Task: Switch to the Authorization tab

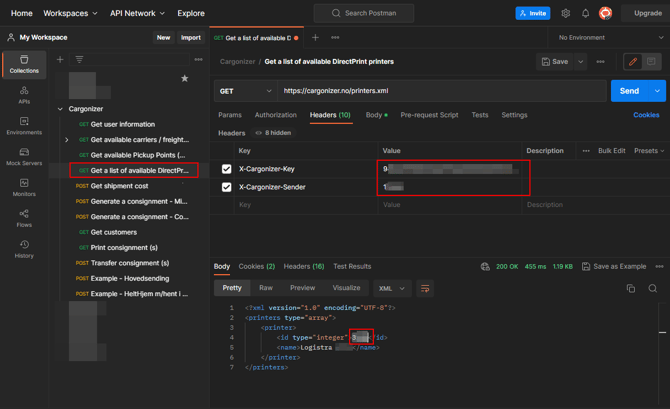Action: (x=276, y=115)
